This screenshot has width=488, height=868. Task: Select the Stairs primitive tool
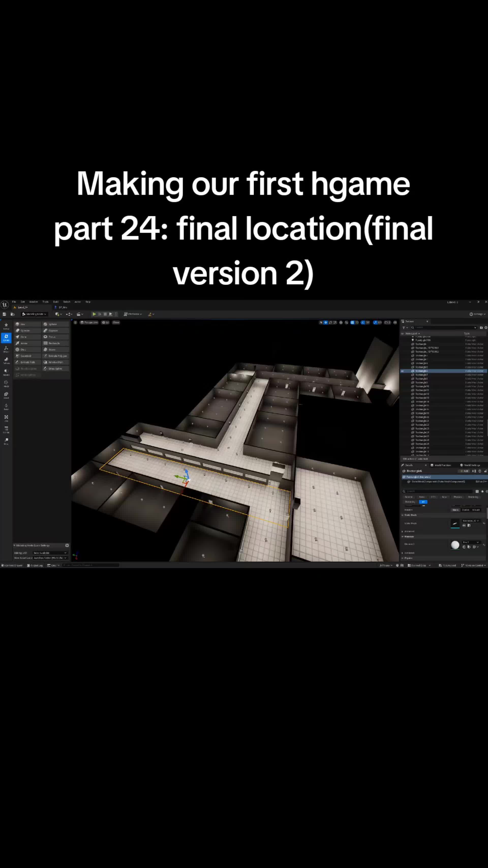click(55, 350)
